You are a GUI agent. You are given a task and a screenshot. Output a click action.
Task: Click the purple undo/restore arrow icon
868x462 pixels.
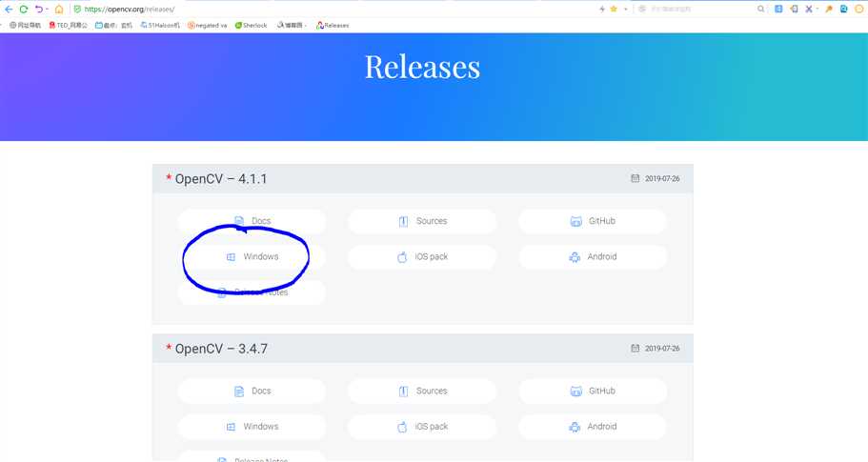[x=39, y=9]
